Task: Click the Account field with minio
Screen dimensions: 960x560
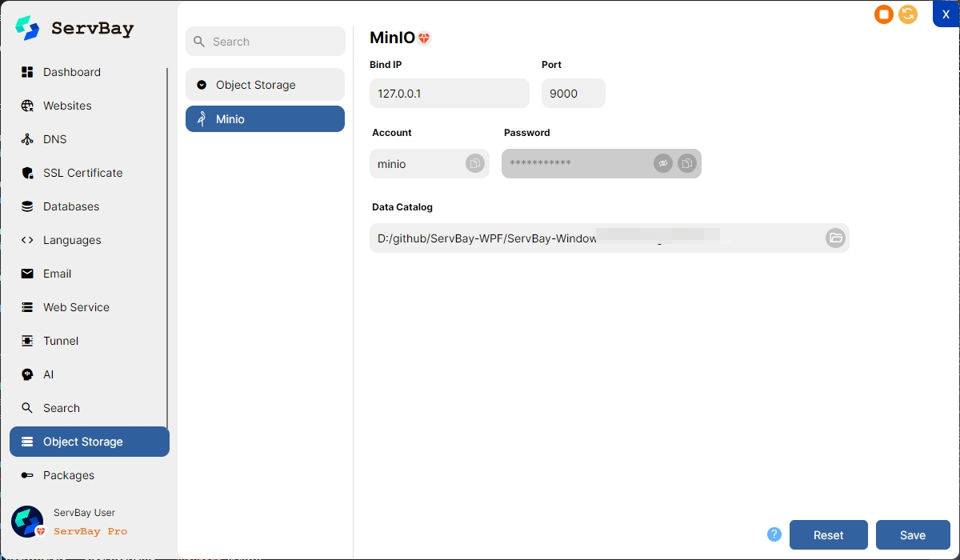Action: pyautogui.click(x=430, y=163)
